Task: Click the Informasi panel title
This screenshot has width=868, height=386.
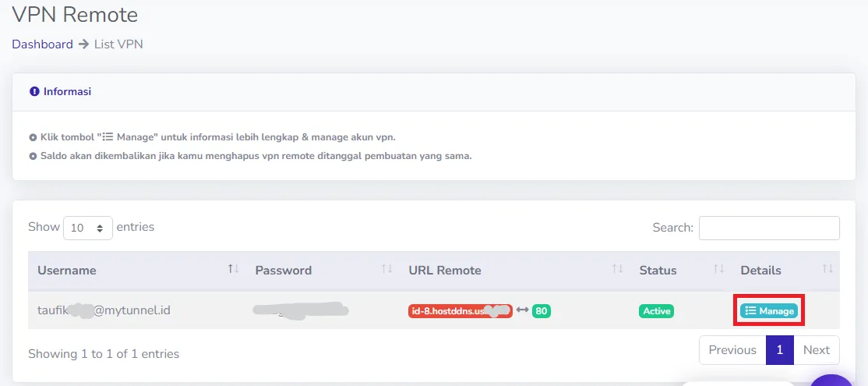Action: 68,91
